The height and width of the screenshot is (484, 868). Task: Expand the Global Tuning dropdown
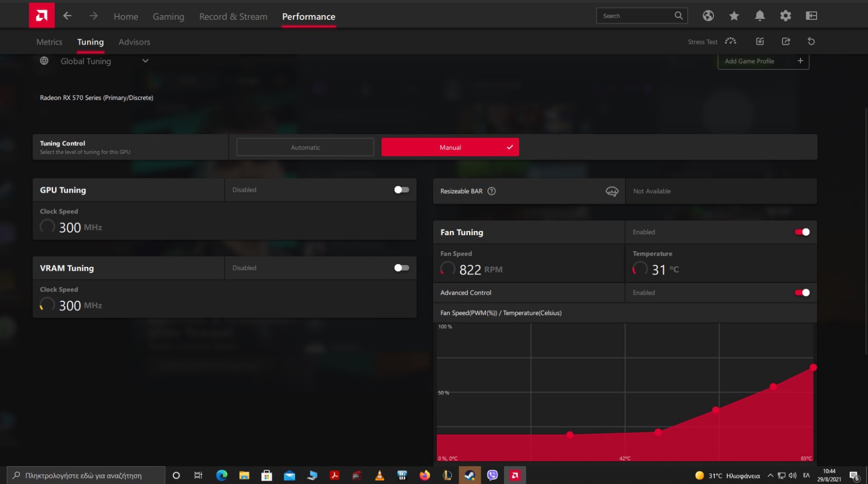coord(145,61)
